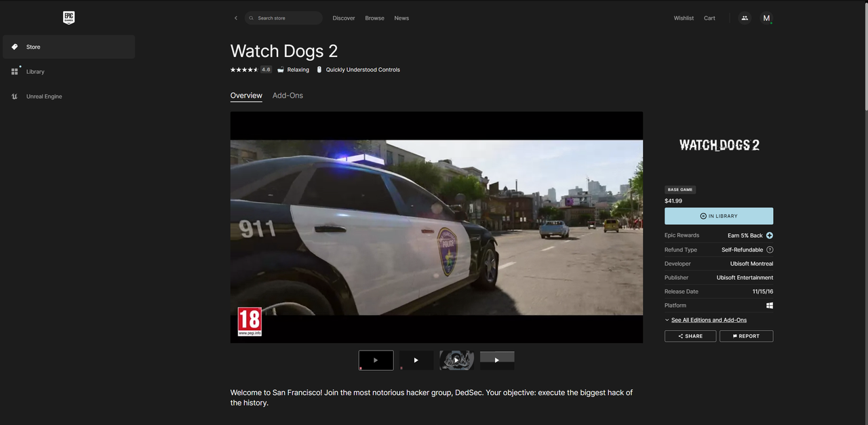Open the News tab
This screenshot has width=868, height=425.
click(401, 18)
